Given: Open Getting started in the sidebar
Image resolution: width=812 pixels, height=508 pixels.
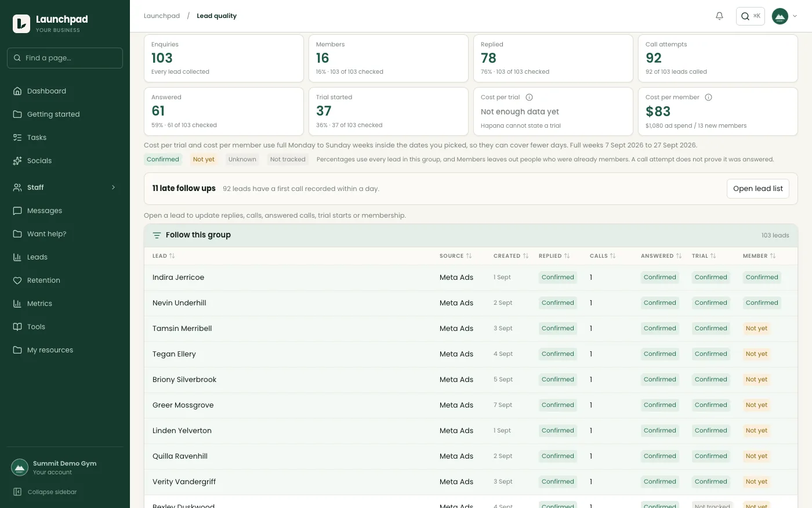Looking at the screenshot, I should pos(65,114).
